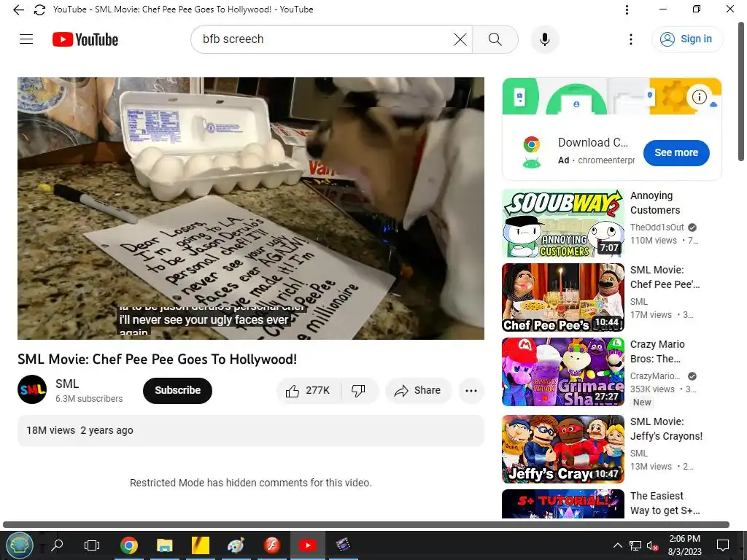
Task: Launch Chrome from the taskbar
Action: click(128, 545)
